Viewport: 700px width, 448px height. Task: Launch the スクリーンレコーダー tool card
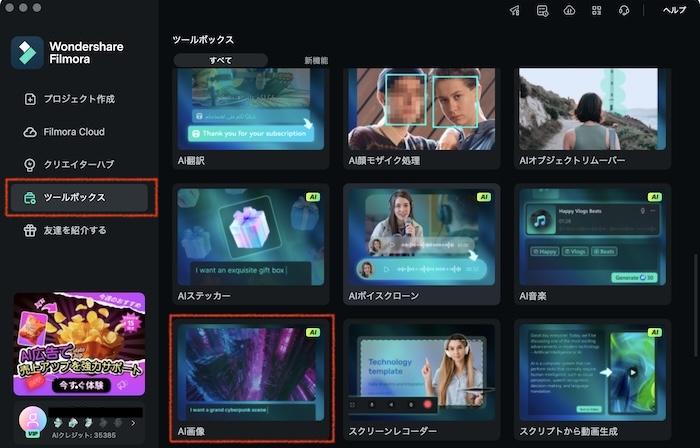tap(421, 379)
